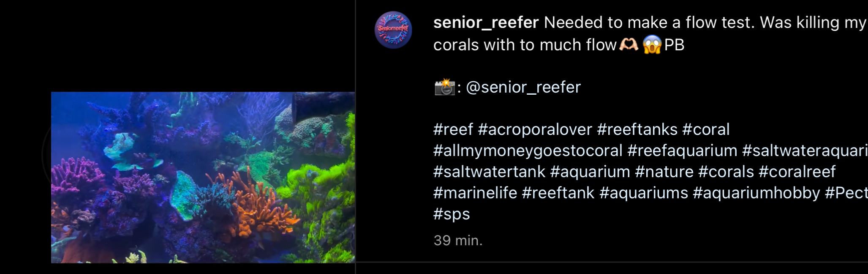Follow the #acroporalover hashtag link
The width and height of the screenshot is (868, 274).
click(x=535, y=130)
